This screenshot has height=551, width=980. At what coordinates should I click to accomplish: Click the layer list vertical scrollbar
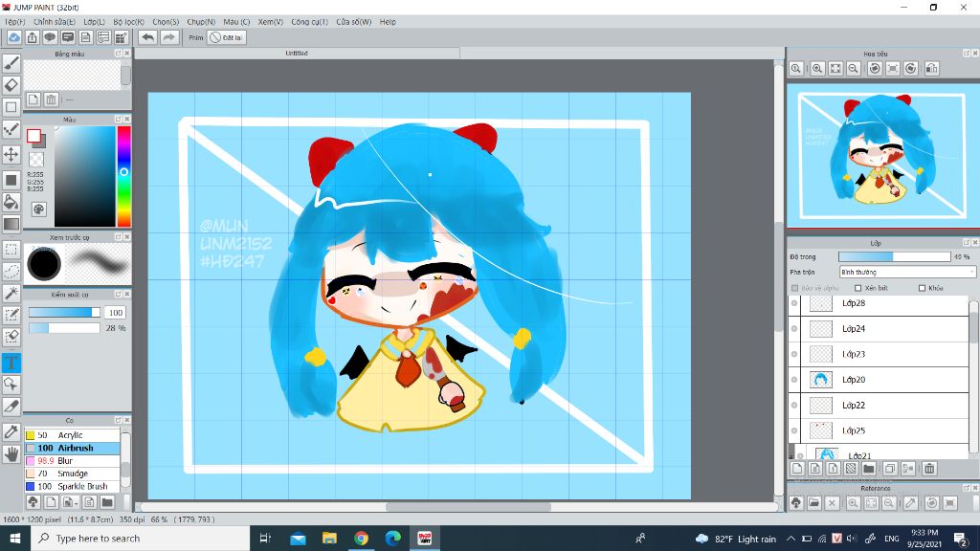coord(973,375)
